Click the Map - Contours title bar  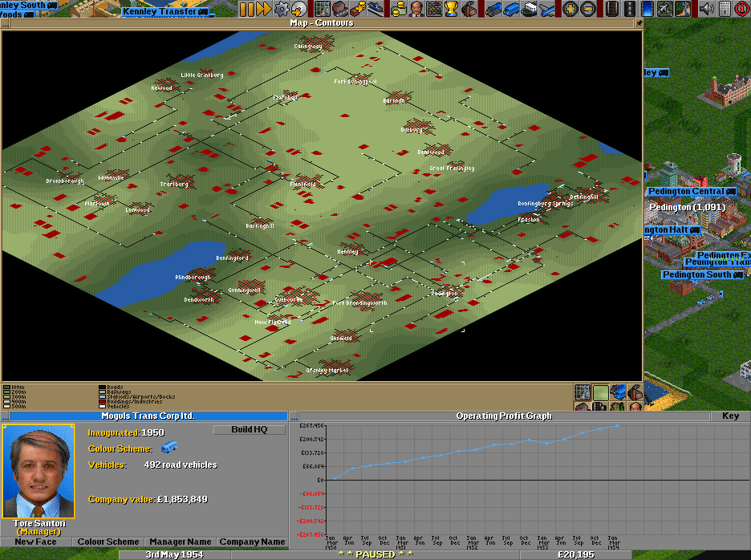point(322,23)
